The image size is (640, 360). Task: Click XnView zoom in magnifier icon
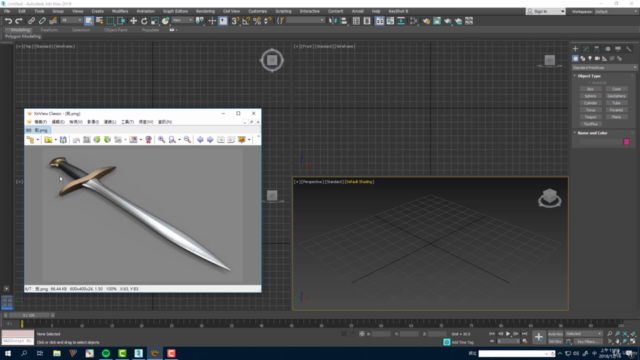point(162,140)
